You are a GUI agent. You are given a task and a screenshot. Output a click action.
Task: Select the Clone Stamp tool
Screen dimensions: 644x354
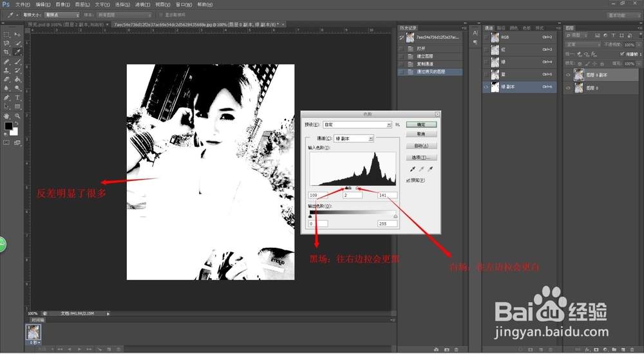pos(6,71)
